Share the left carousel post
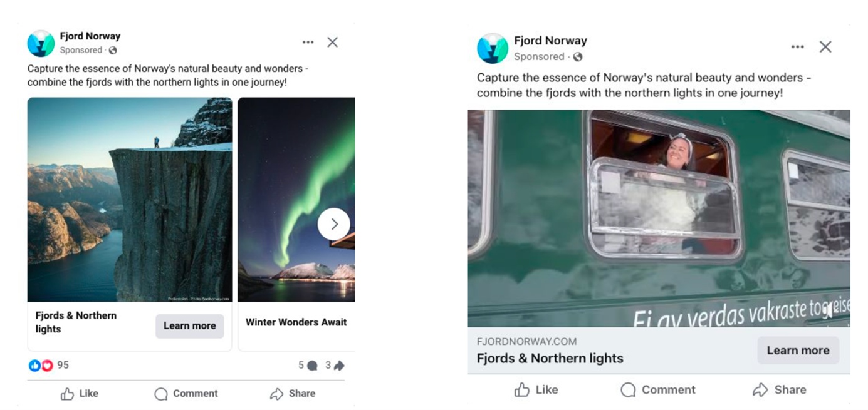Viewport: 868px width, 410px height. [293, 393]
